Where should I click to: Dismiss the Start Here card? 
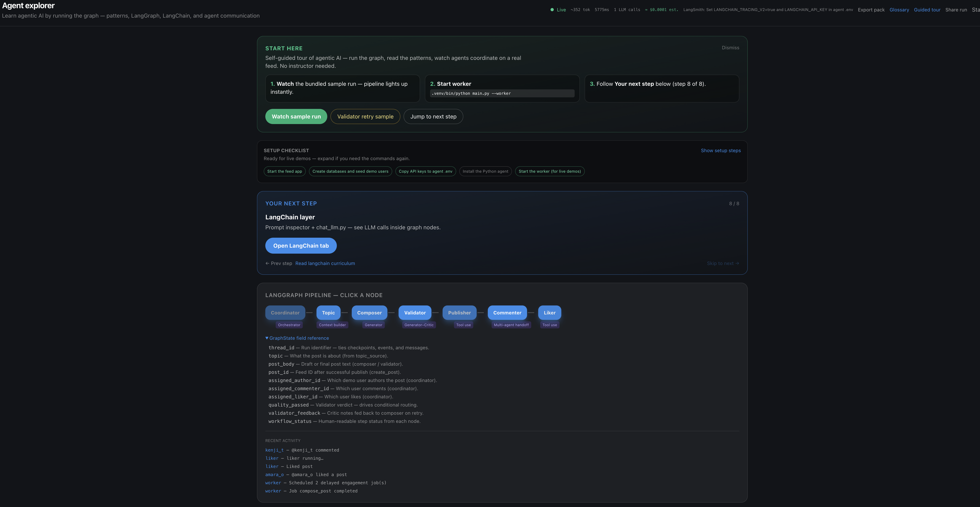coord(730,48)
